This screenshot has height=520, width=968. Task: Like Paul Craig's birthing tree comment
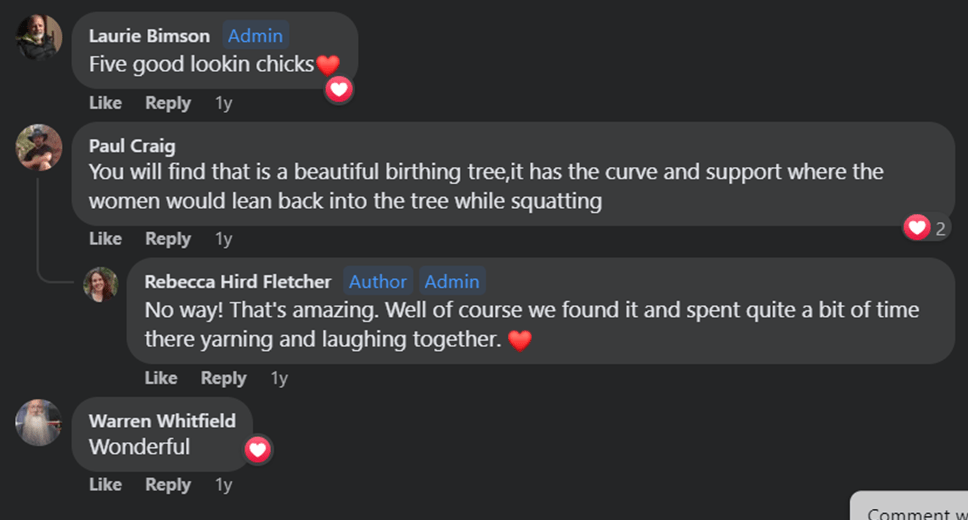point(105,239)
